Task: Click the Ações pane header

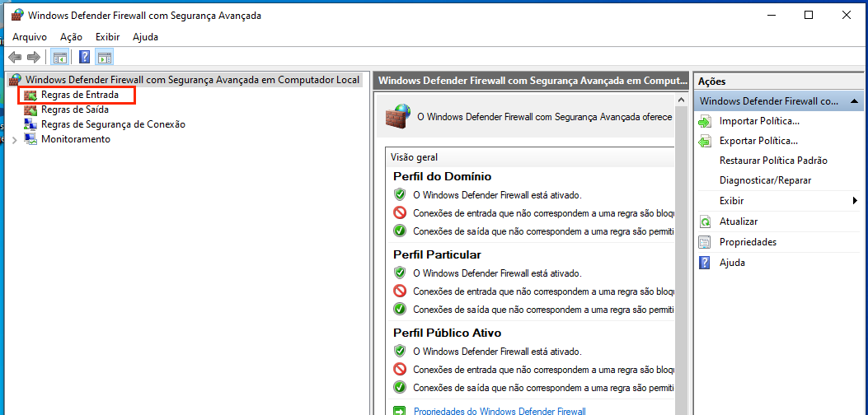Action: (x=780, y=82)
